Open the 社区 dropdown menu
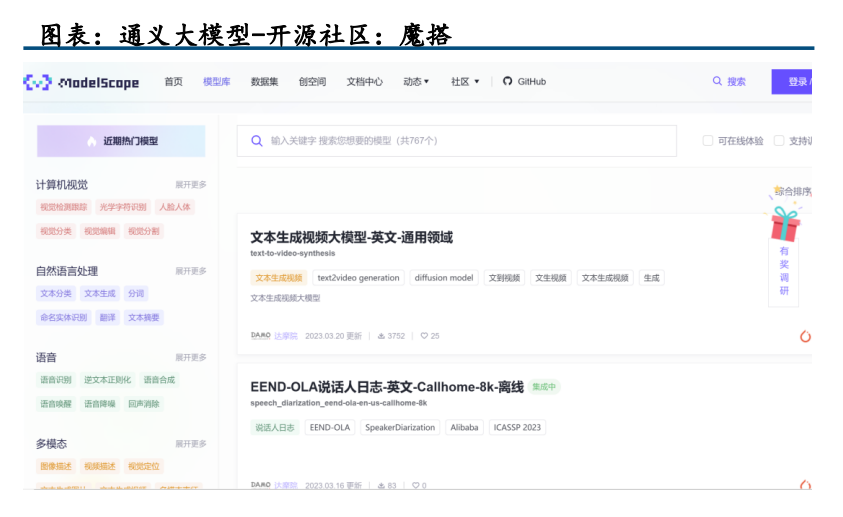 465,82
